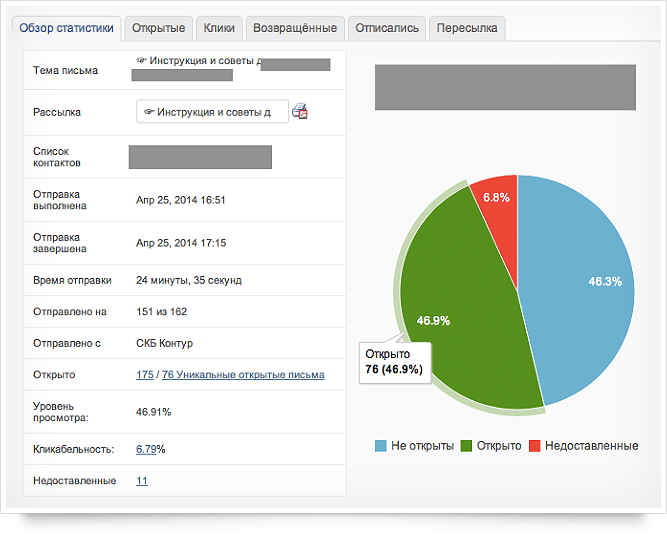Go to the Отписались tab
The width and height of the screenshot is (667, 540).
coord(387,28)
